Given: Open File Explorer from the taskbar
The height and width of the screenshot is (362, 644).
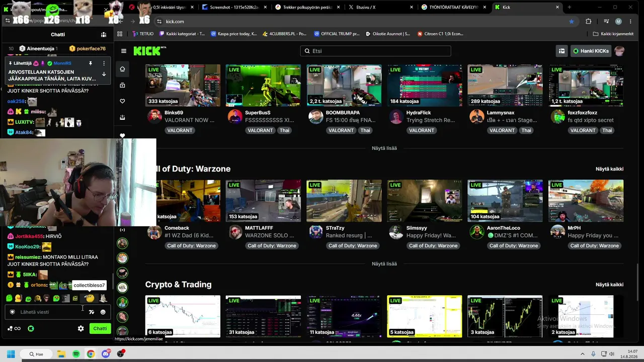Looking at the screenshot, I should pos(61,354).
